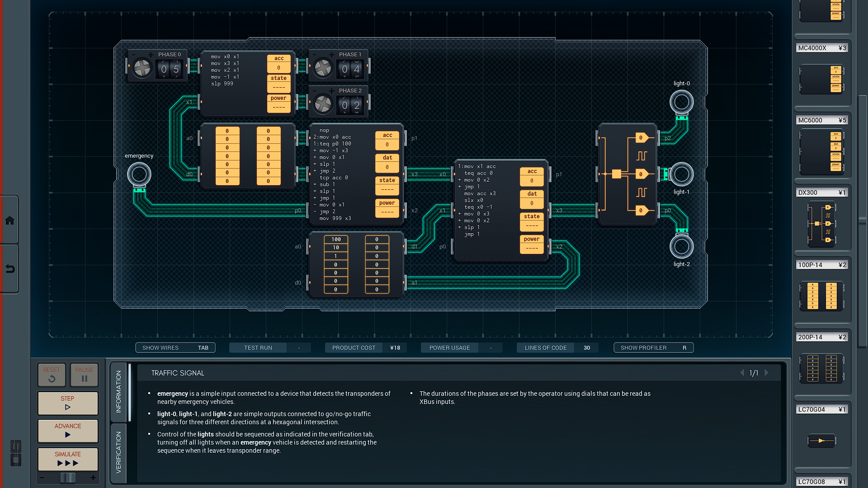Screen dimensions: 868x488
Task: Click the PAUSE button
Action: click(84, 375)
